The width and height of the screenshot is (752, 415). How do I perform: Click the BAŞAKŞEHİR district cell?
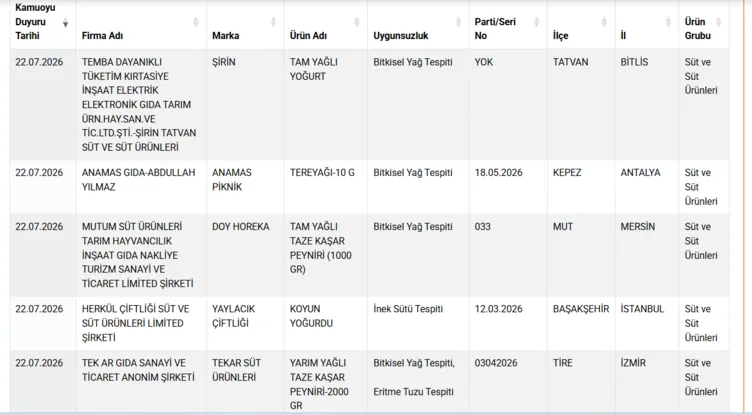coord(581,323)
